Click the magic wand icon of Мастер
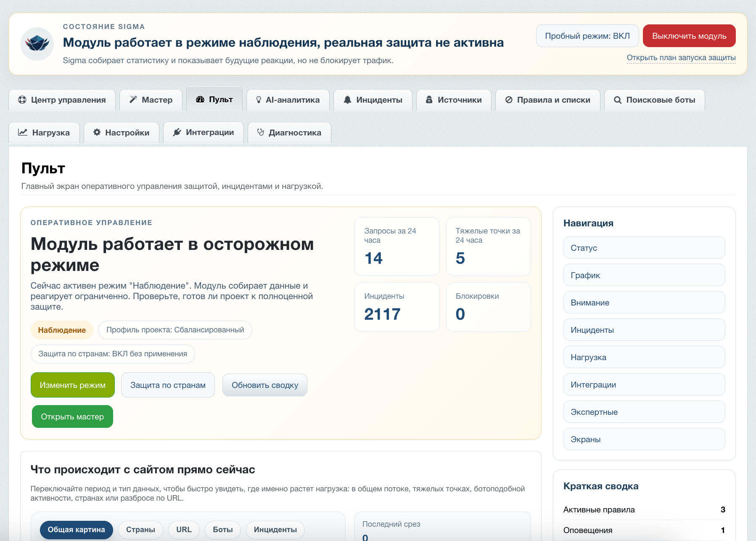This screenshot has height=541, width=756. pyautogui.click(x=133, y=100)
